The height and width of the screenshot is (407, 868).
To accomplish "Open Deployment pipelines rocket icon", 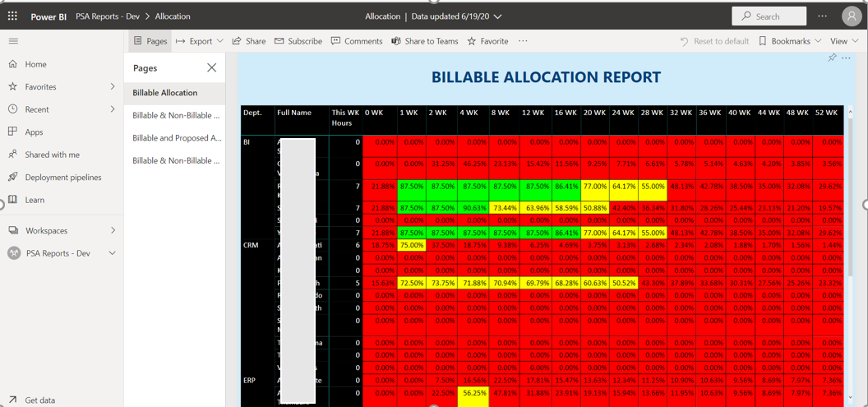I will (x=12, y=177).
